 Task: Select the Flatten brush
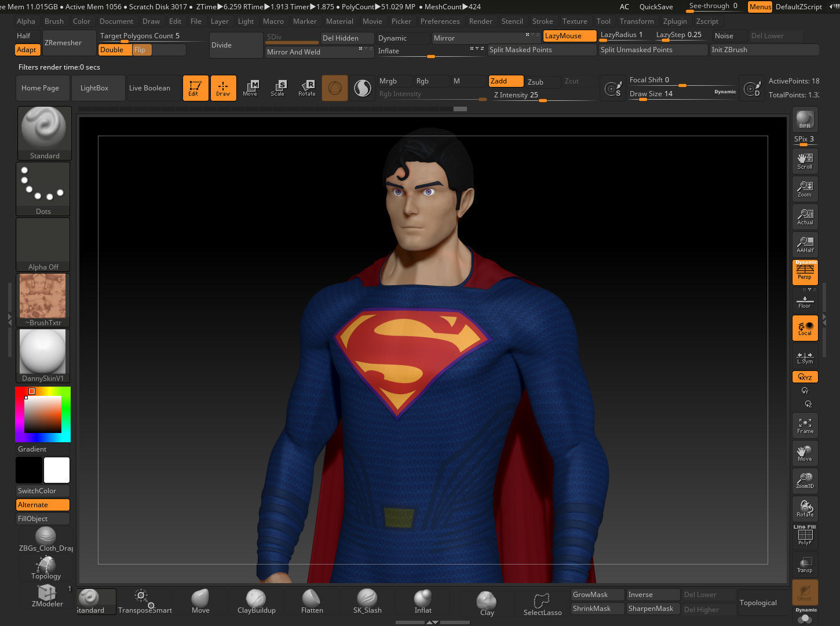tap(312, 602)
